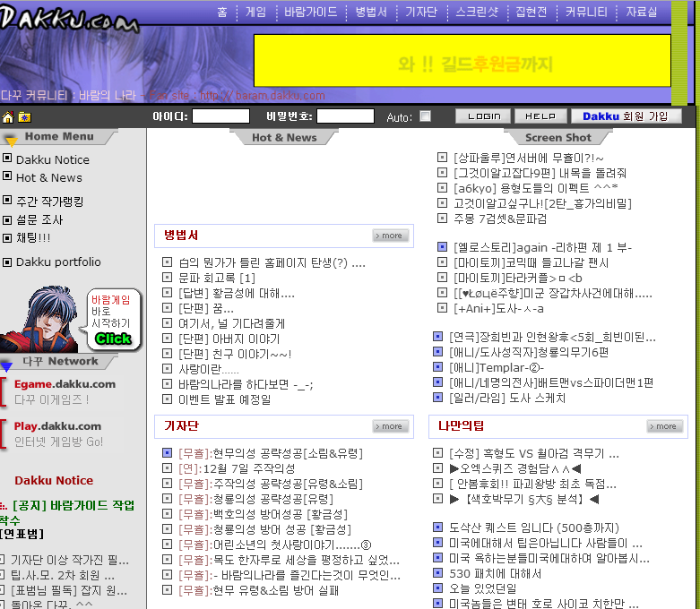Click the LOGIN button

pyautogui.click(x=484, y=116)
